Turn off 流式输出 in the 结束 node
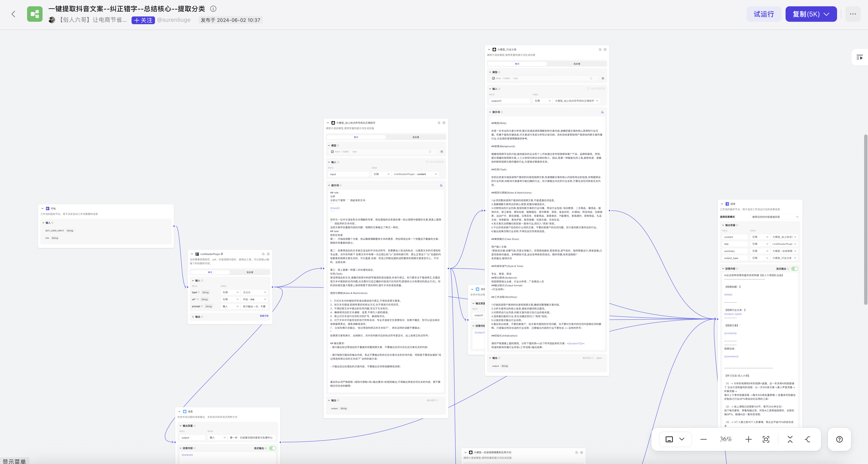868x464 pixels. pos(795,269)
